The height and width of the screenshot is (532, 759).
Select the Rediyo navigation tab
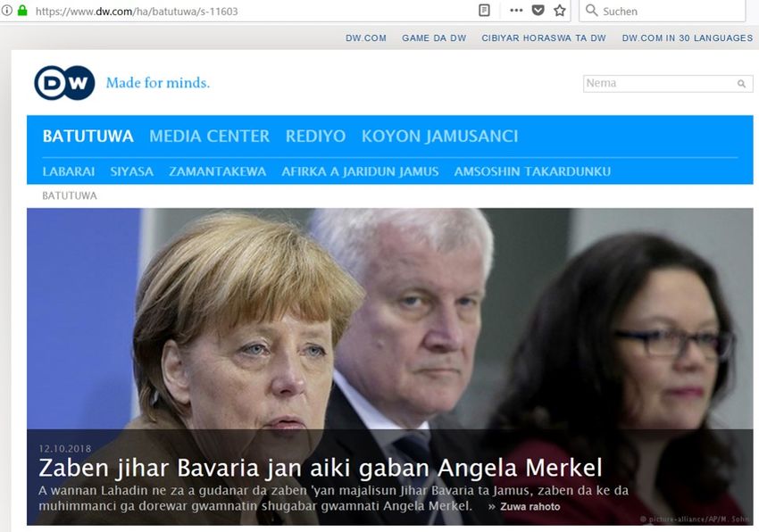(315, 137)
